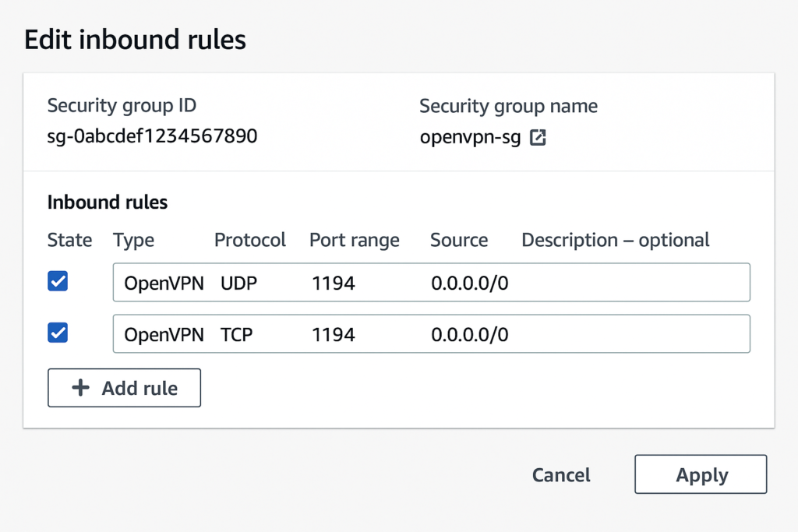The image size is (798, 532).
Task: Apply the inbound rule changes
Action: click(701, 474)
